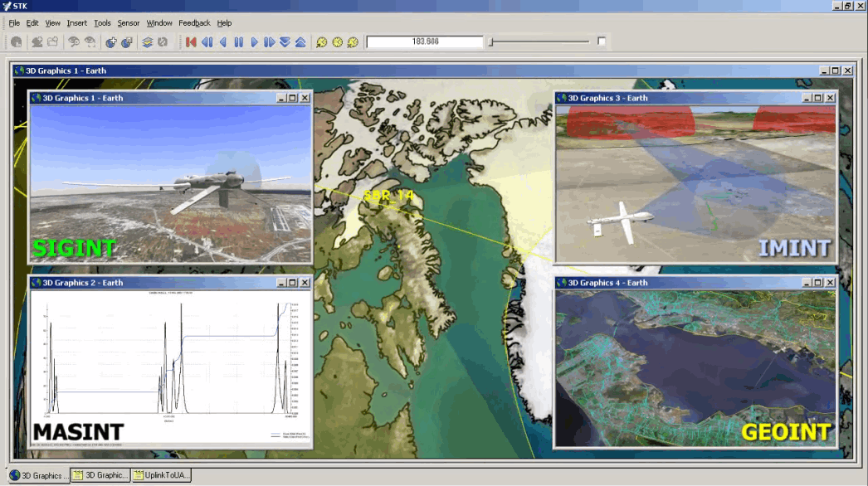Click the 3D Graphics 2 - Earth title bar
868x486 pixels.
[x=170, y=283]
